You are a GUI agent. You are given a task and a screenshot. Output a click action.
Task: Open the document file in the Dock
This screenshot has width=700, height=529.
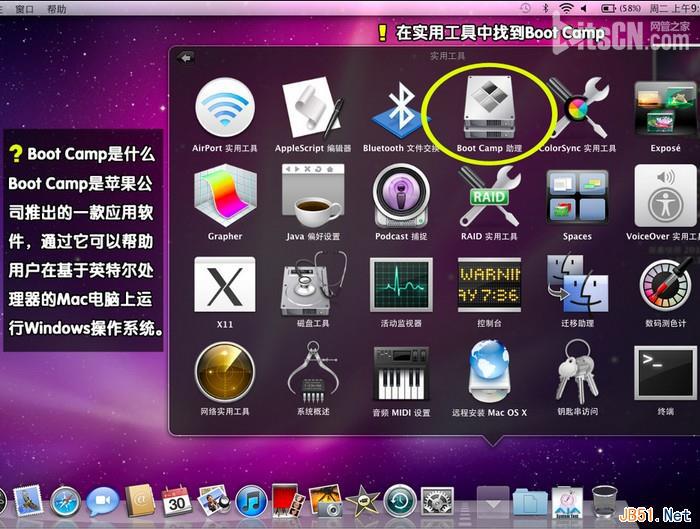click(567, 503)
